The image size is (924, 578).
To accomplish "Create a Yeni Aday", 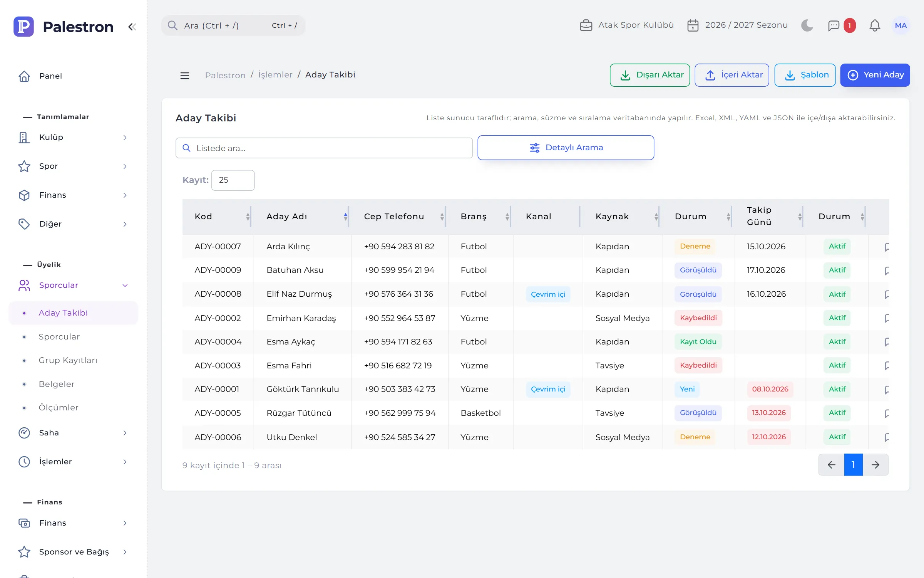I will (x=875, y=75).
